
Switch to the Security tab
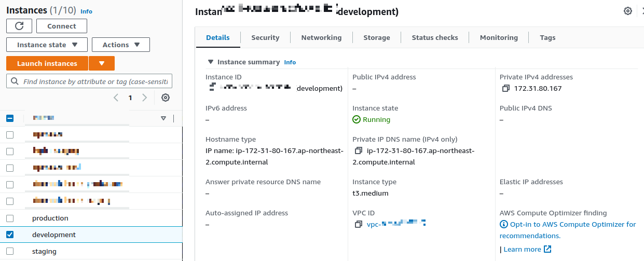pyautogui.click(x=265, y=37)
